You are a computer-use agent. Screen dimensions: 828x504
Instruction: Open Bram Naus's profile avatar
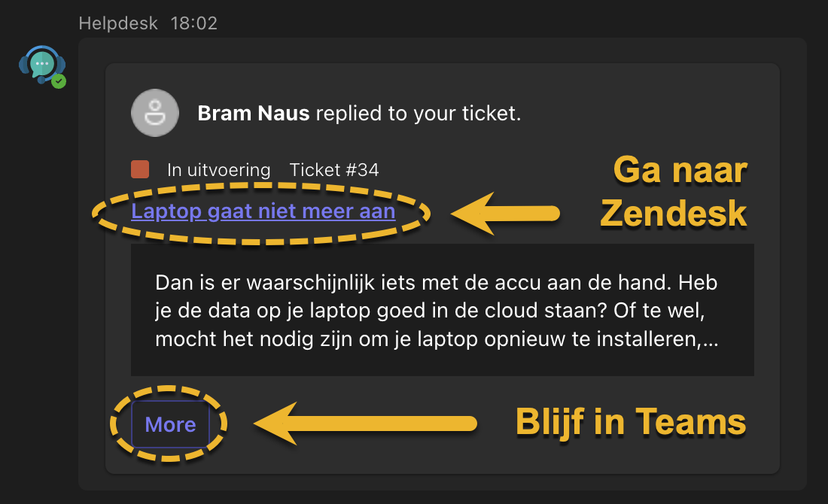(x=155, y=114)
